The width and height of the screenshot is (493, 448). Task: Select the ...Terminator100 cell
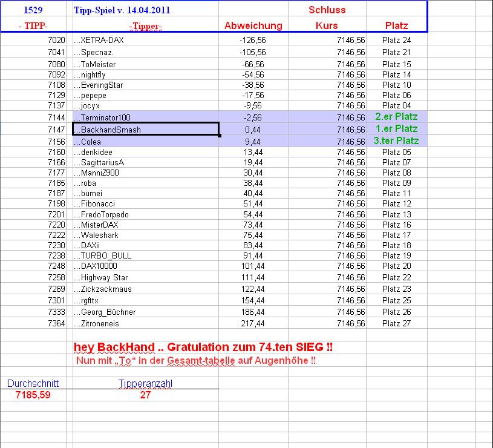(146, 117)
